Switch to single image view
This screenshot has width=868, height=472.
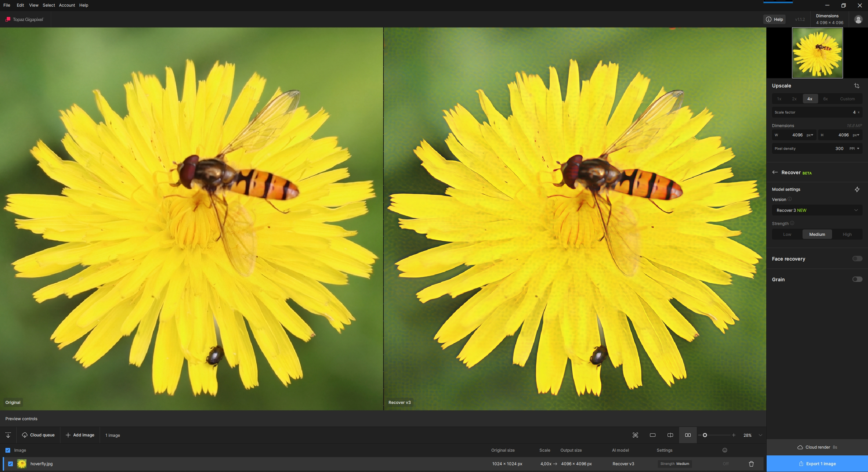(652, 435)
